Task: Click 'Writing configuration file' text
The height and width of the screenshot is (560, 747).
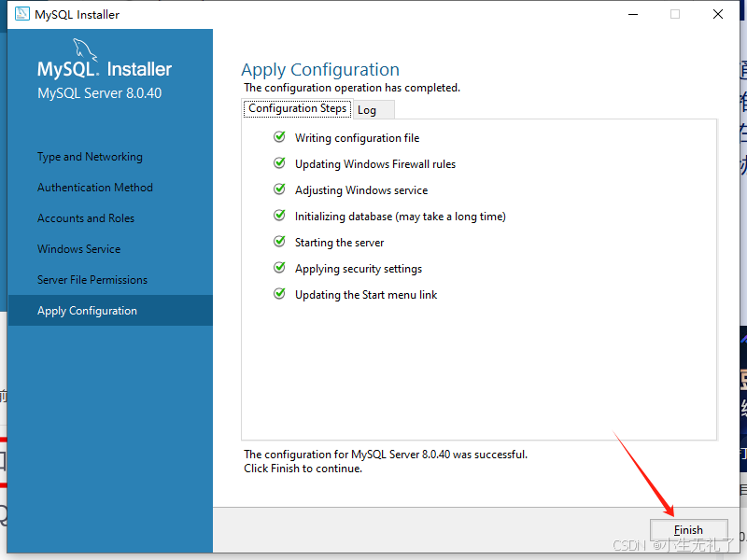Action: [357, 138]
